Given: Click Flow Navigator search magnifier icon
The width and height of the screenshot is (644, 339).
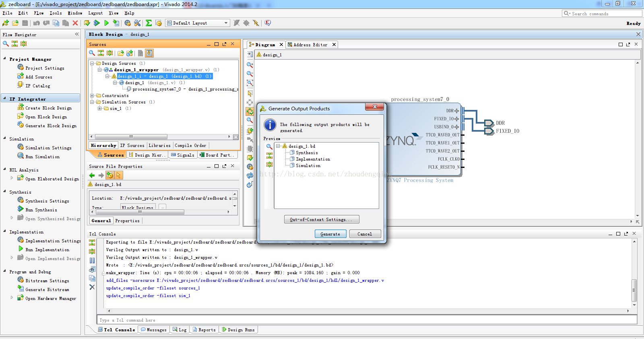Looking at the screenshot, I should (x=6, y=43).
